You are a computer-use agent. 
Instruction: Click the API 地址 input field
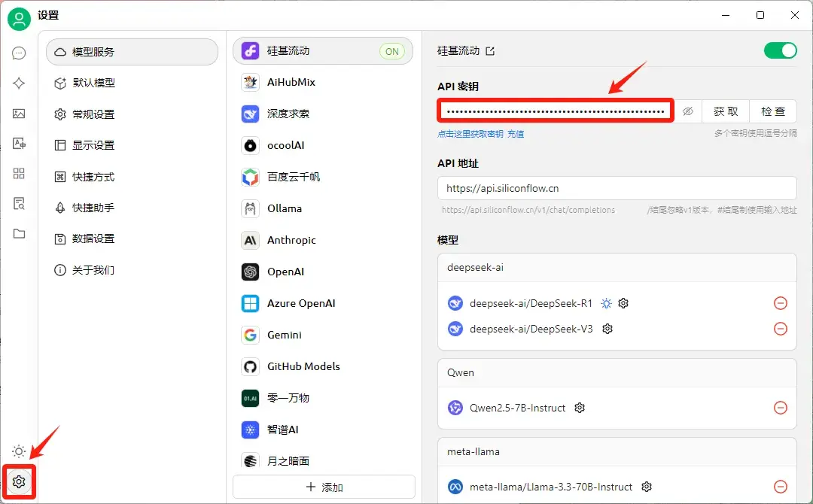tap(617, 188)
